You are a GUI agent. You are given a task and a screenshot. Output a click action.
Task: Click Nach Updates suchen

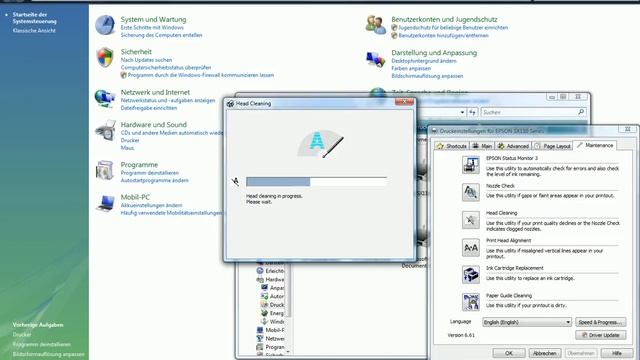[x=146, y=60]
